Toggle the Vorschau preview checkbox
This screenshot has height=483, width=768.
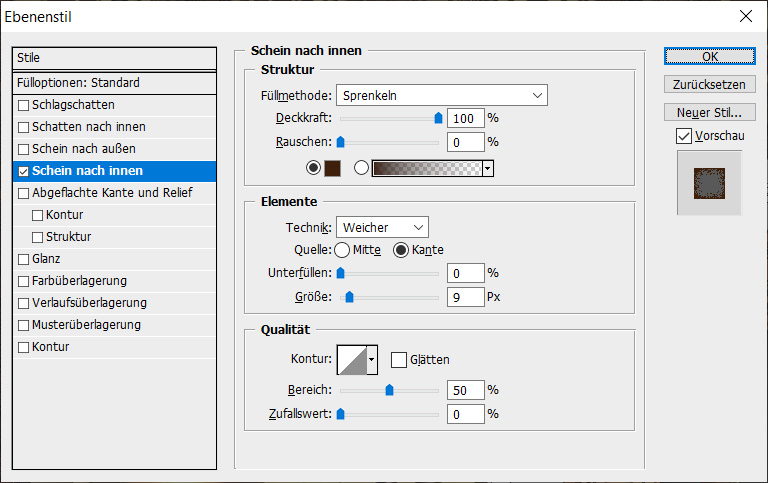(684, 135)
